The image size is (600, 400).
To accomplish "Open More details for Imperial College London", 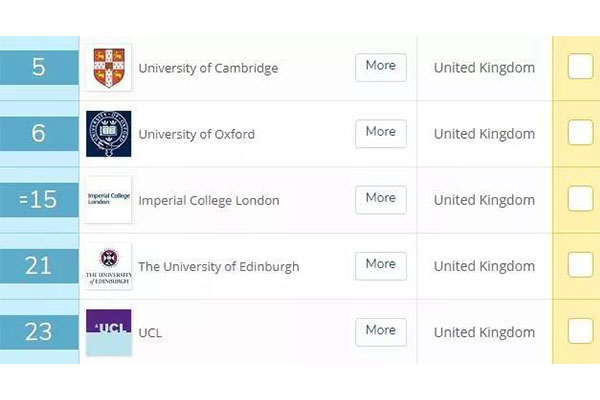I will click(381, 200).
